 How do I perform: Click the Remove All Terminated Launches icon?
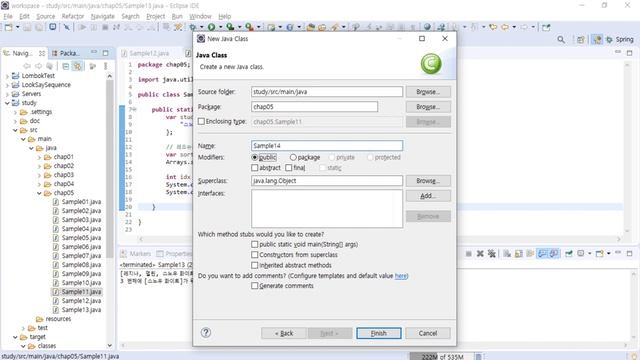coord(492,253)
